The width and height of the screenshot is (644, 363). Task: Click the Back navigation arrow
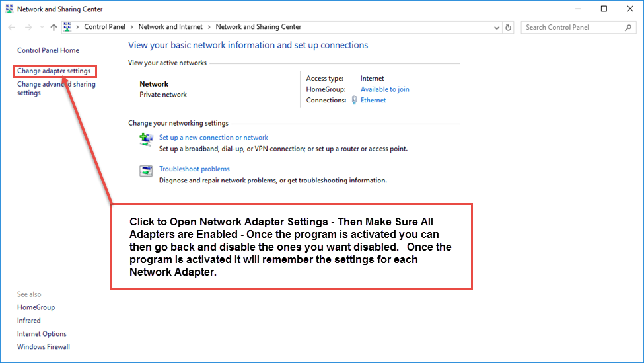pos(11,28)
